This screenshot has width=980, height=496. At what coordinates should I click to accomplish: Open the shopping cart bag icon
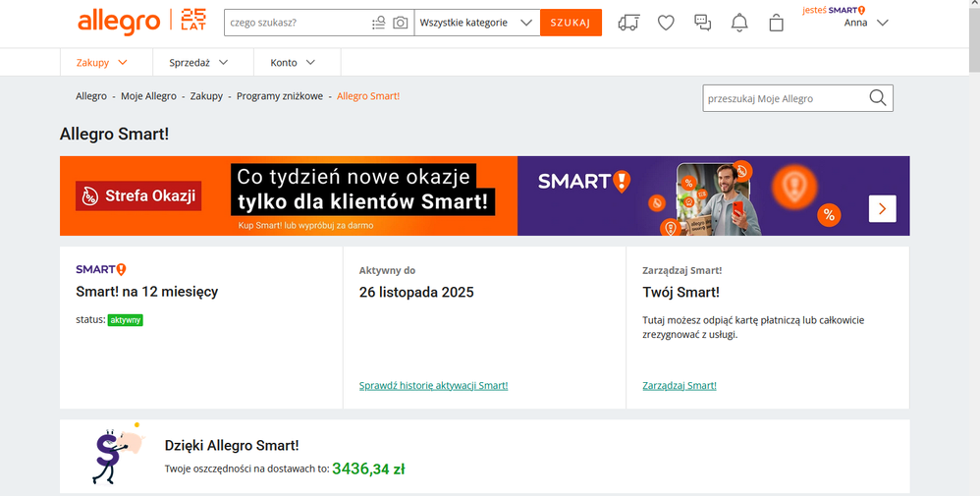777,24
